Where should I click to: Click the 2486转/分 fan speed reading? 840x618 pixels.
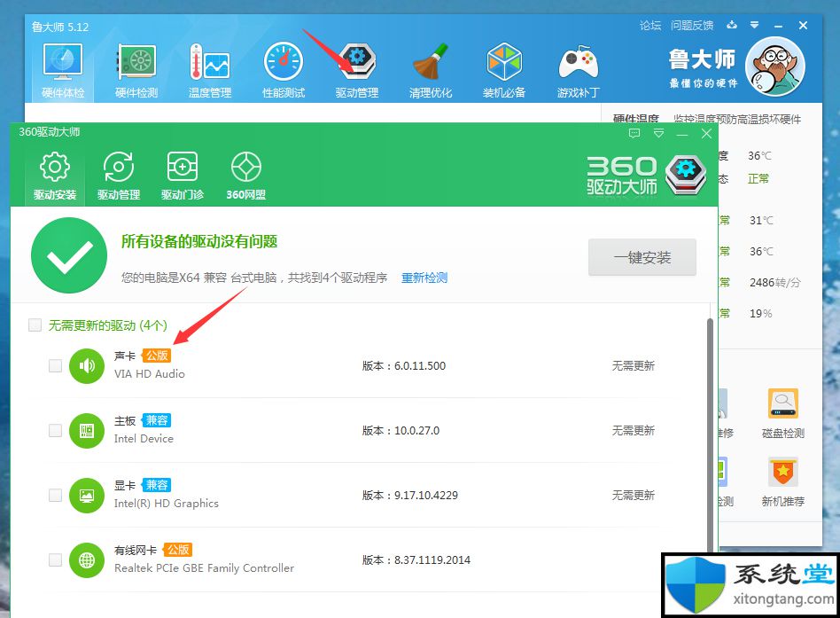click(774, 283)
